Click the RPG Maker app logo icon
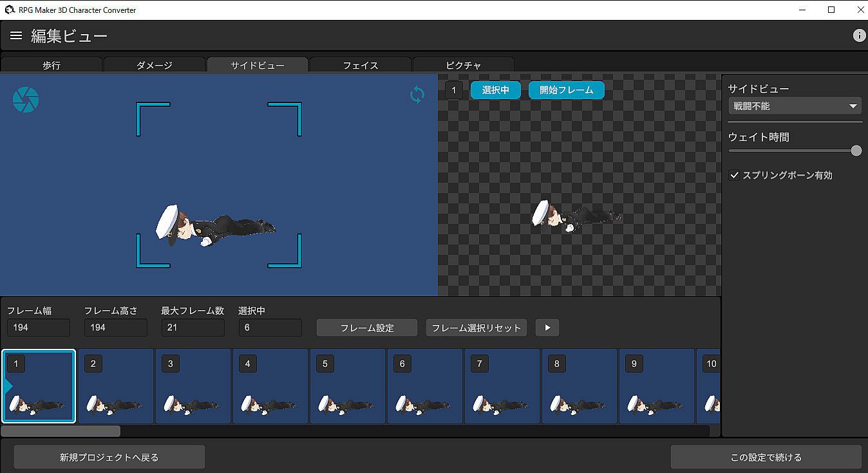 tap(9, 10)
